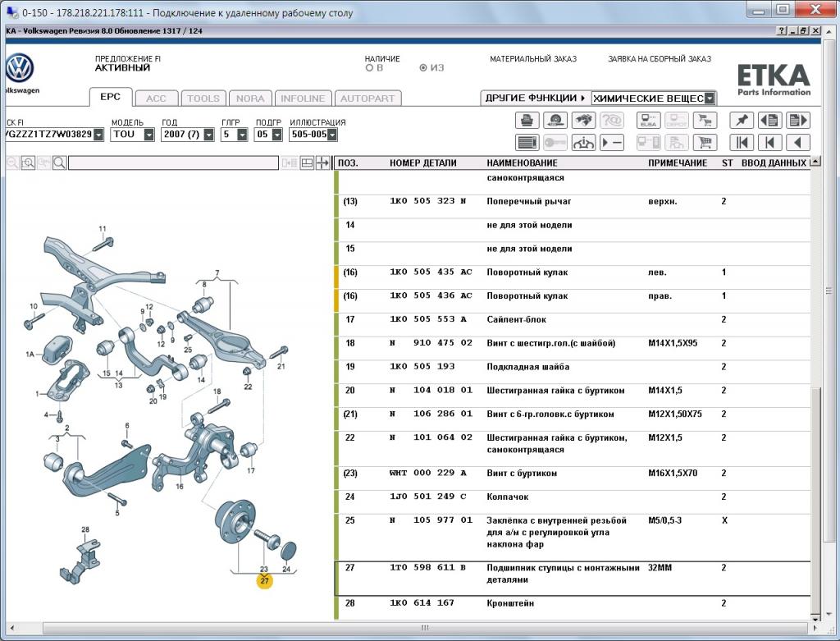Go to previous page document icon
840x641 pixels.
click(x=769, y=120)
